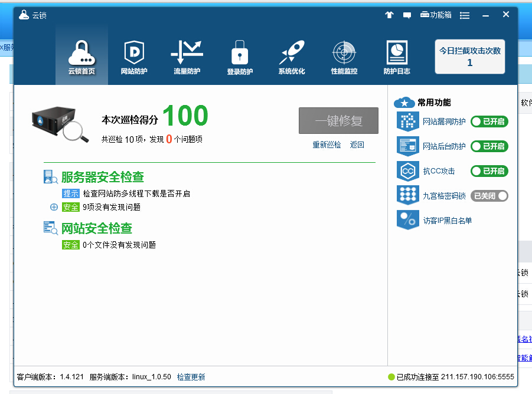532x394 pixels.
Task: Click the 云锁 cloud lock logo icon
Action: point(24,15)
